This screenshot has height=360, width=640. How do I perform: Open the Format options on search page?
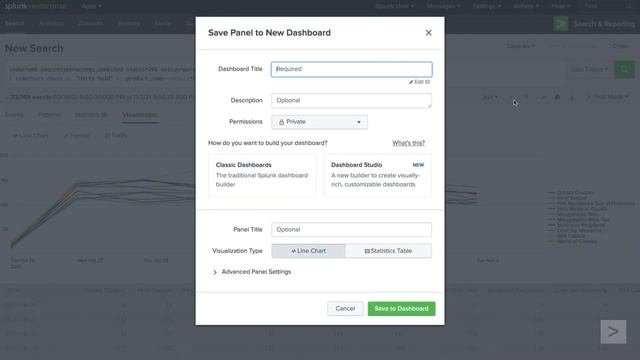77,136
